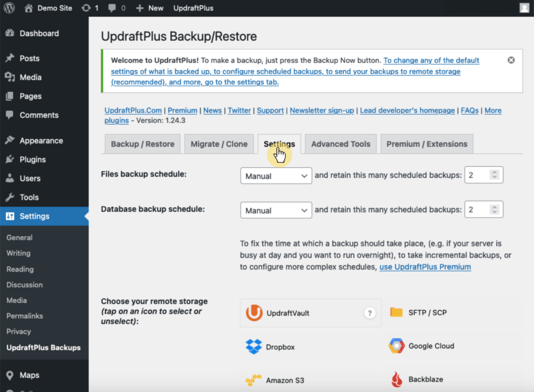Click the Users person icon
The height and width of the screenshot is (392, 534).
pos(10,178)
